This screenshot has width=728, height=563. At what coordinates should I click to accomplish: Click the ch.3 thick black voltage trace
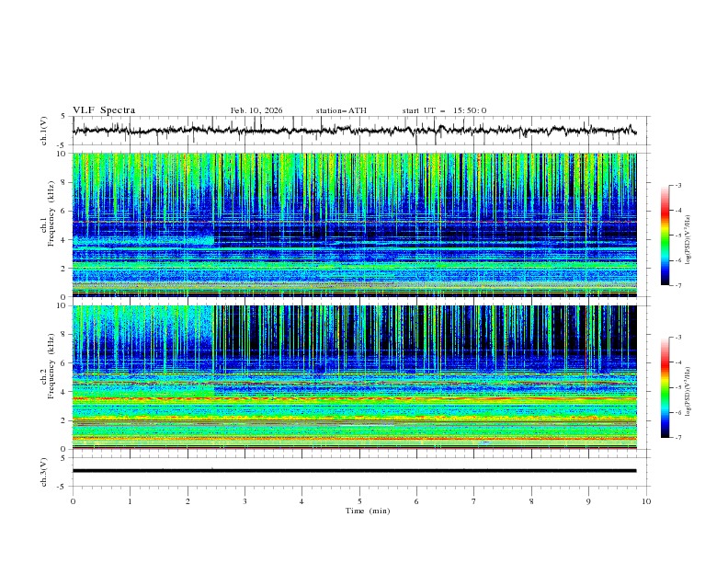[x=358, y=470]
